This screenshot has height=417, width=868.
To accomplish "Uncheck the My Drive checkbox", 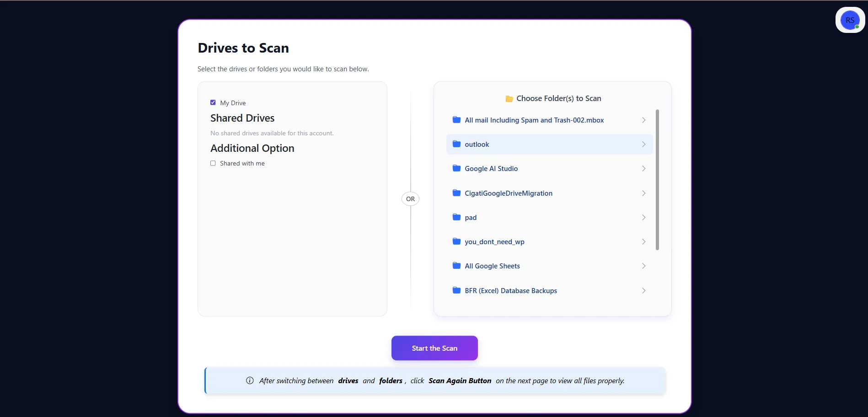I will (213, 102).
